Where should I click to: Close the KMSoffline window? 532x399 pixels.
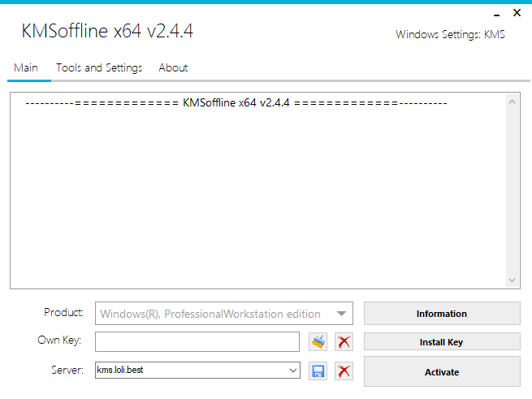pyautogui.click(x=517, y=13)
